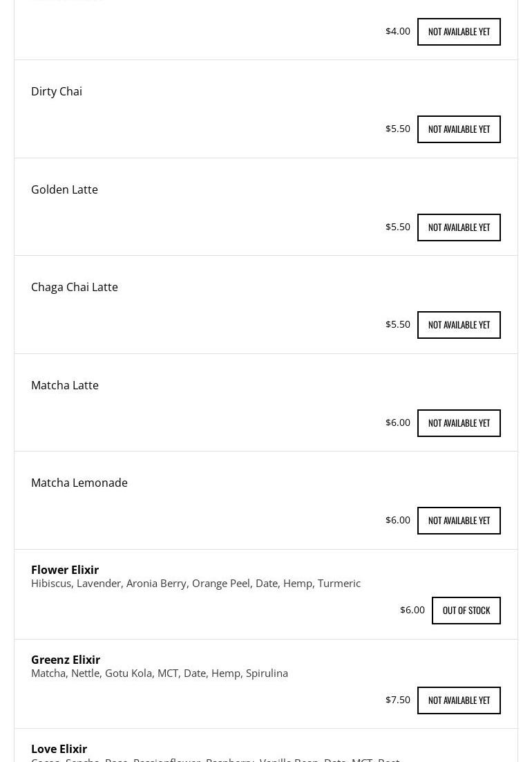Select the Chaga Chai Latte title

tap(75, 287)
